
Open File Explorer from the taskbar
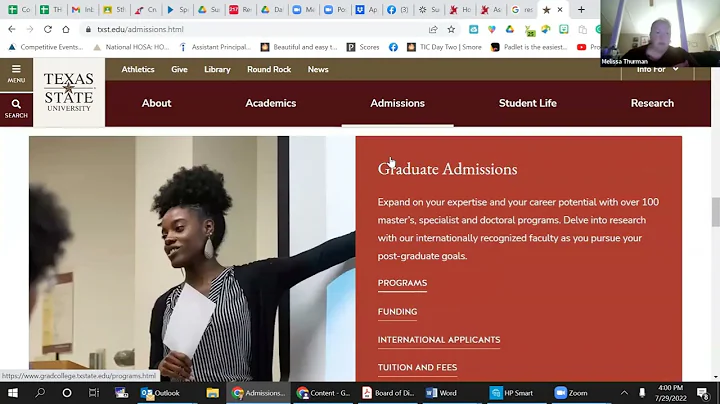(212, 393)
